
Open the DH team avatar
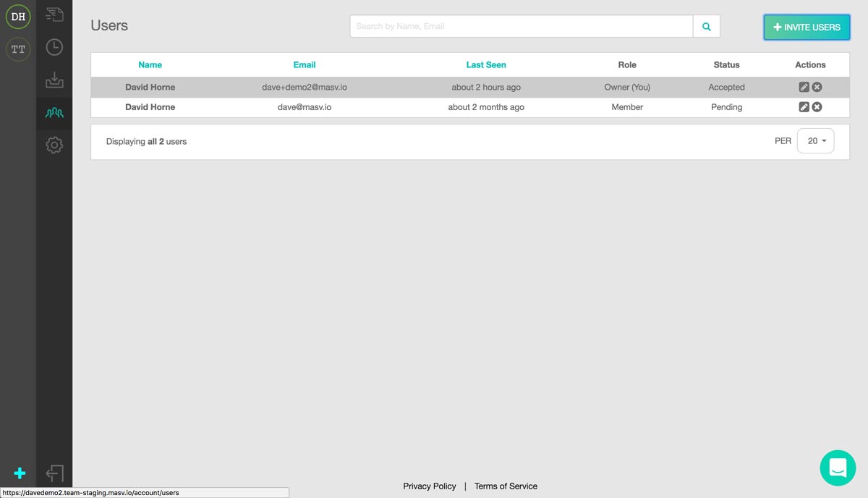point(18,17)
